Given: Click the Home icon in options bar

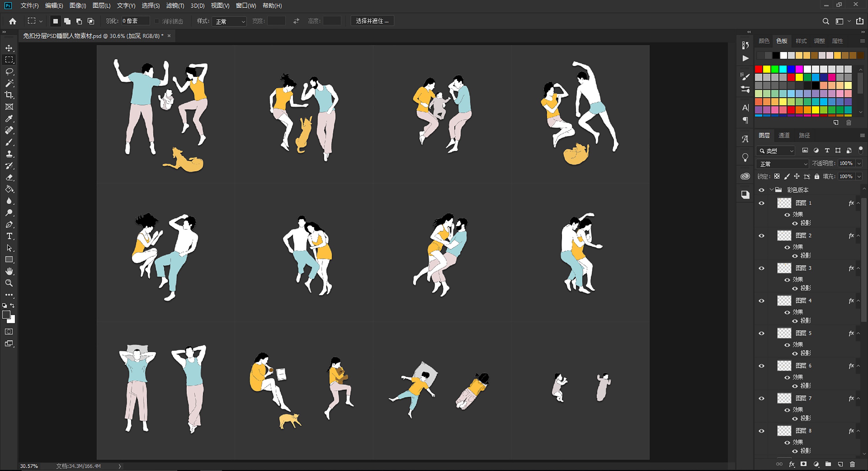Looking at the screenshot, I should tap(12, 21).
